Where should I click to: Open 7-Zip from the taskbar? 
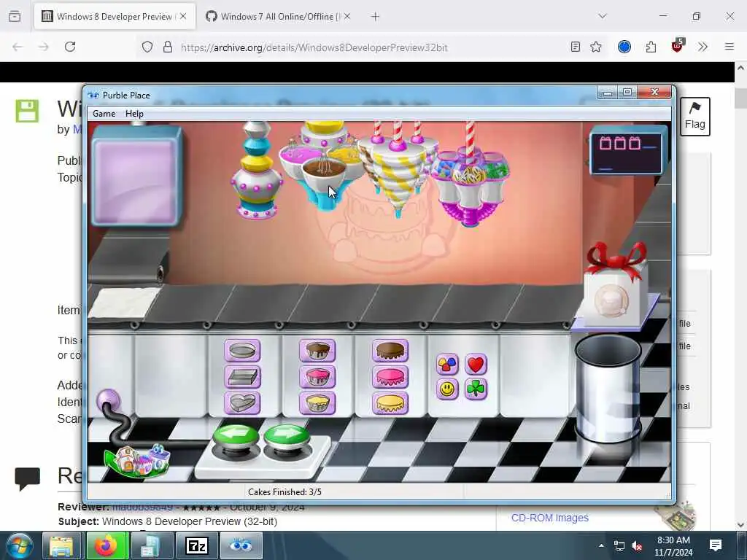pyautogui.click(x=197, y=545)
